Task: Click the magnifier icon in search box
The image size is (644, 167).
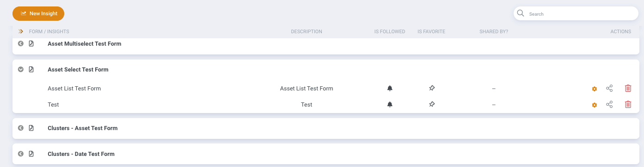Action: [x=521, y=13]
